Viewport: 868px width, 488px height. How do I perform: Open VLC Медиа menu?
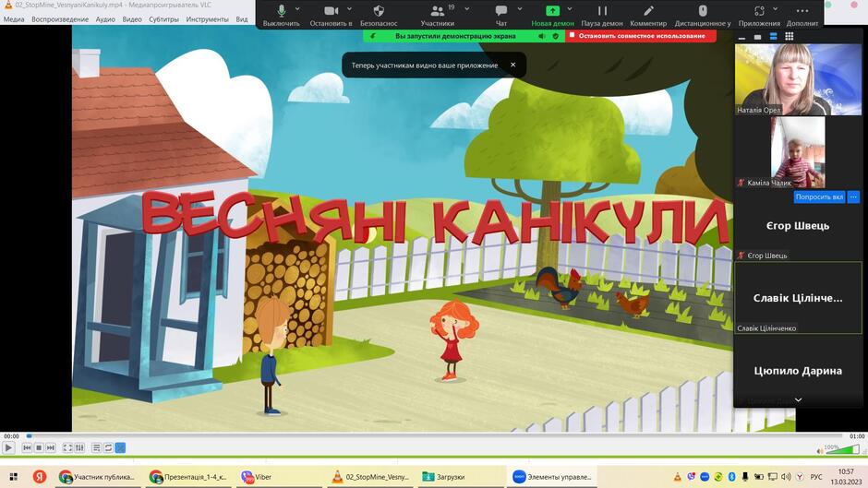14,18
